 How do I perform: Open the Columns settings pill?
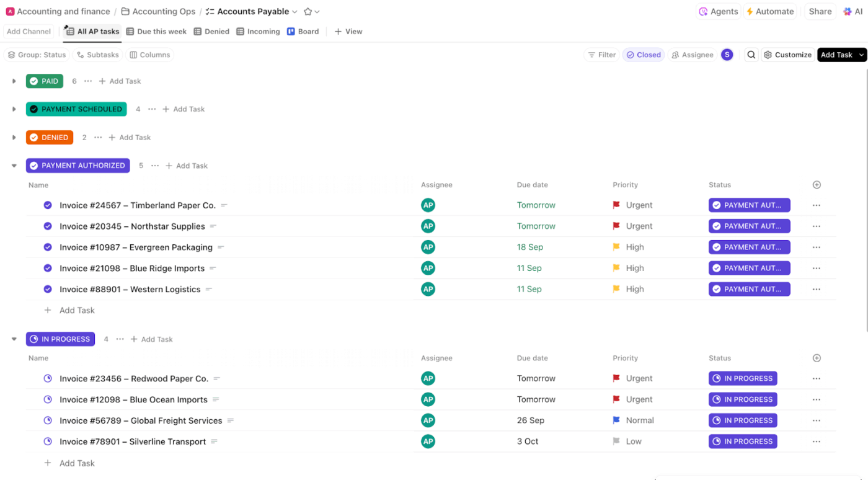149,55
